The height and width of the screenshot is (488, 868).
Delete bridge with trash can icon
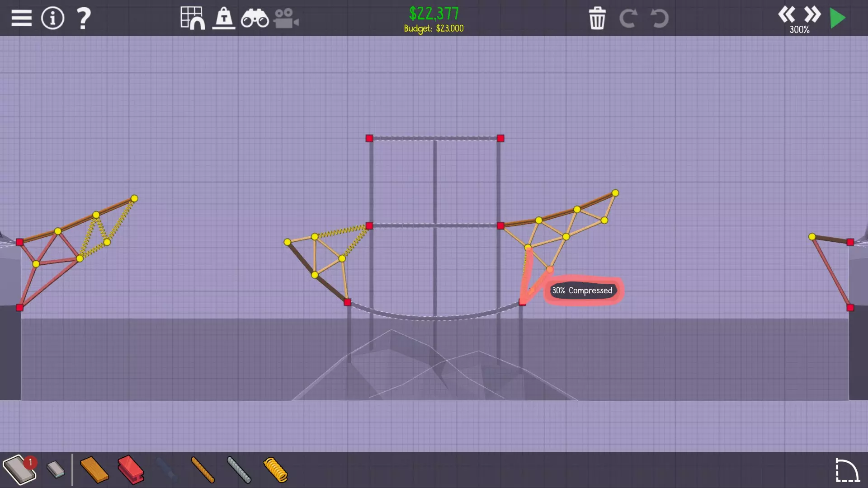point(597,19)
